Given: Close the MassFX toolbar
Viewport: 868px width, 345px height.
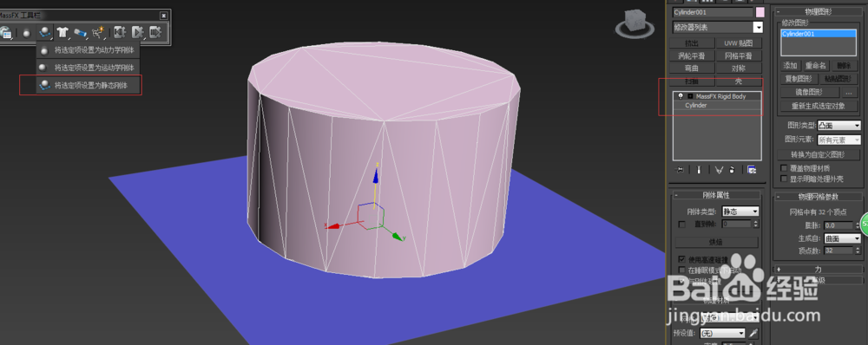Looking at the screenshot, I should point(163,16).
